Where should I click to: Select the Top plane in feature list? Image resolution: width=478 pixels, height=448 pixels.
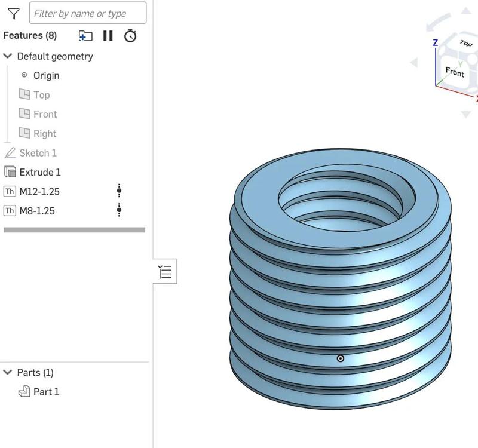41,95
